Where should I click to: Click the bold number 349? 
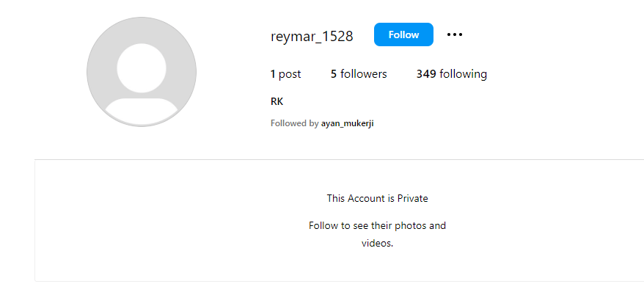click(x=426, y=74)
